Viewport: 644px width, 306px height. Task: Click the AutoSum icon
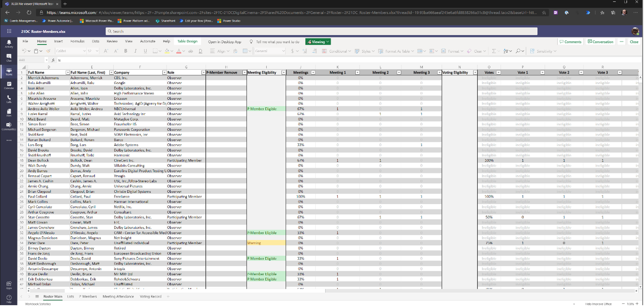493,51
